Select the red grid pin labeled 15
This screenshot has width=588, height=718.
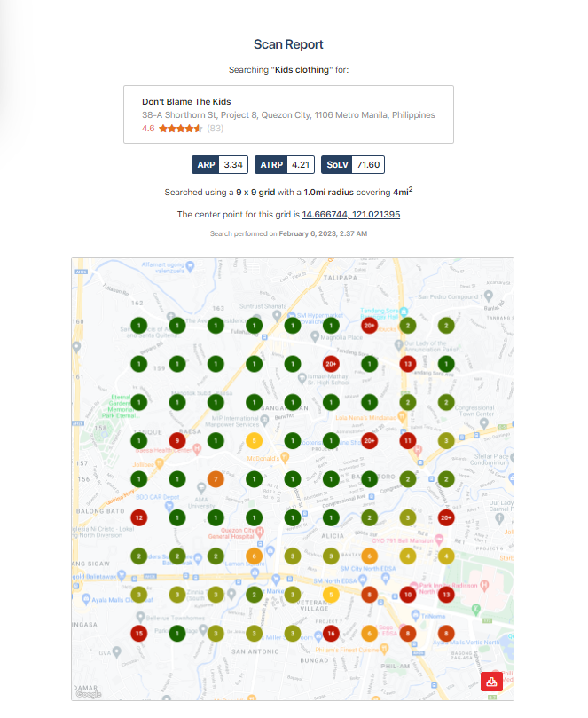click(x=139, y=634)
